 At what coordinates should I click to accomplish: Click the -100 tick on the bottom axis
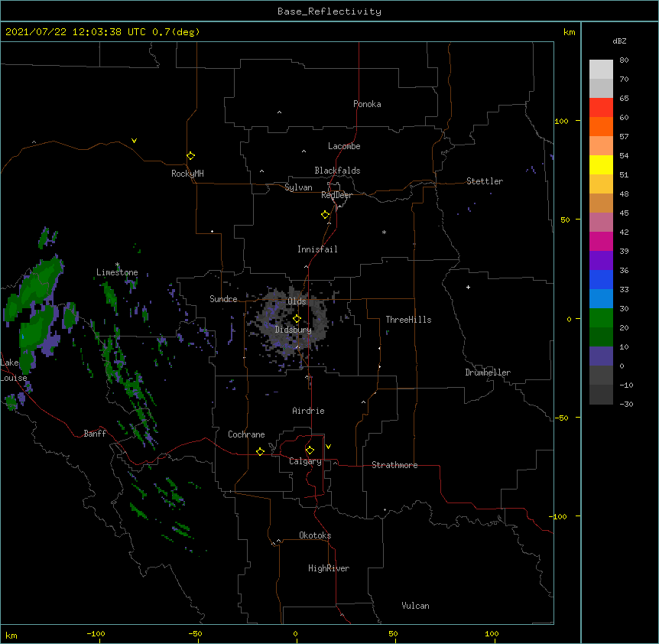pos(96,633)
